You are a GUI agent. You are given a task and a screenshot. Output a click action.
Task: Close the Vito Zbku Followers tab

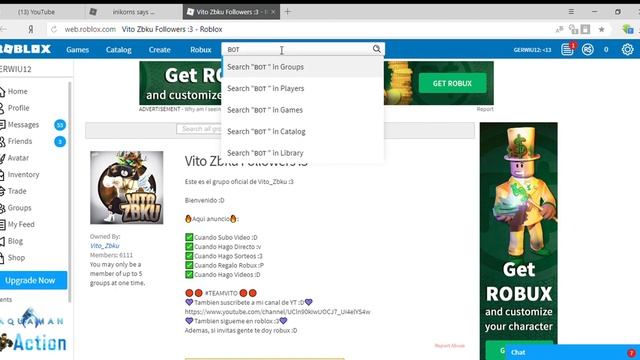tap(273, 12)
